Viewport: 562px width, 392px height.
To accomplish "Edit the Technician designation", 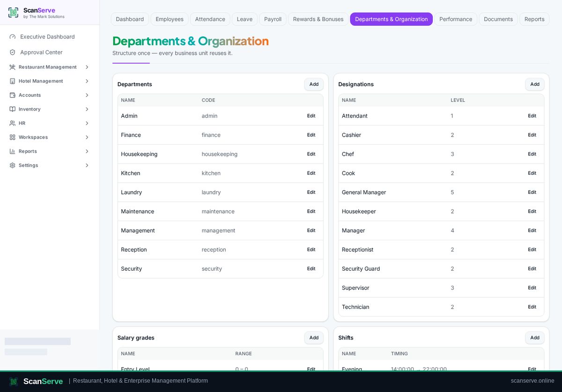I will [532, 307].
